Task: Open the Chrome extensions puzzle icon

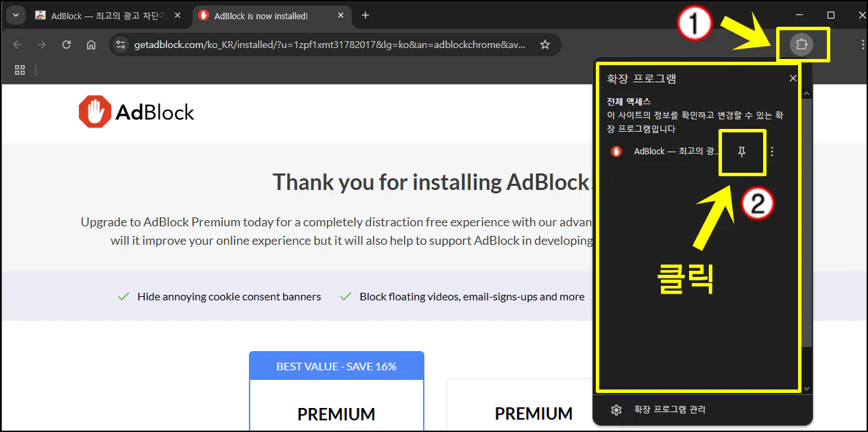Action: click(801, 45)
